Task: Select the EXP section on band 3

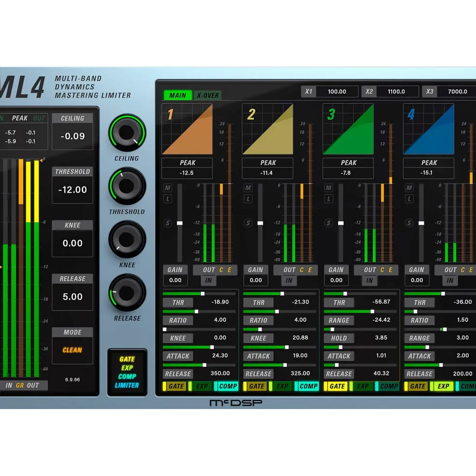Action: (x=362, y=387)
